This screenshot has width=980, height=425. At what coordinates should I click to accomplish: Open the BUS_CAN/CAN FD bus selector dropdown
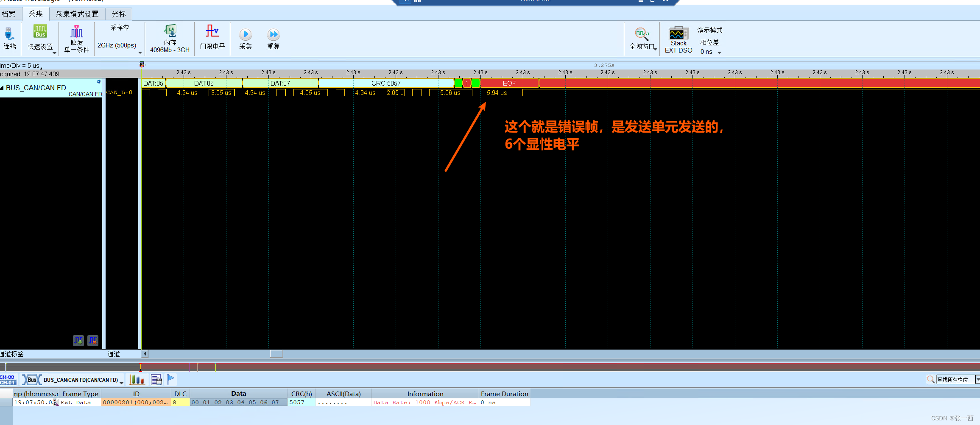point(122,383)
